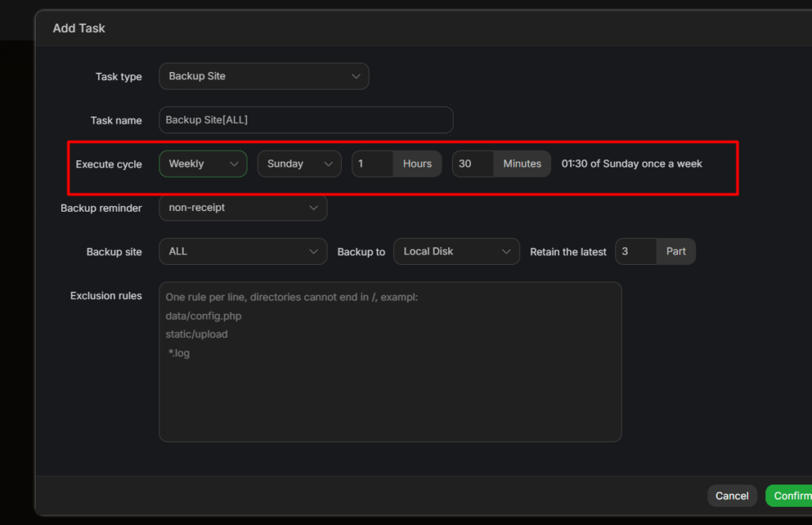Click the chevron arrow in Backup site dropdown
Viewport: 812px width, 525px height.
313,251
